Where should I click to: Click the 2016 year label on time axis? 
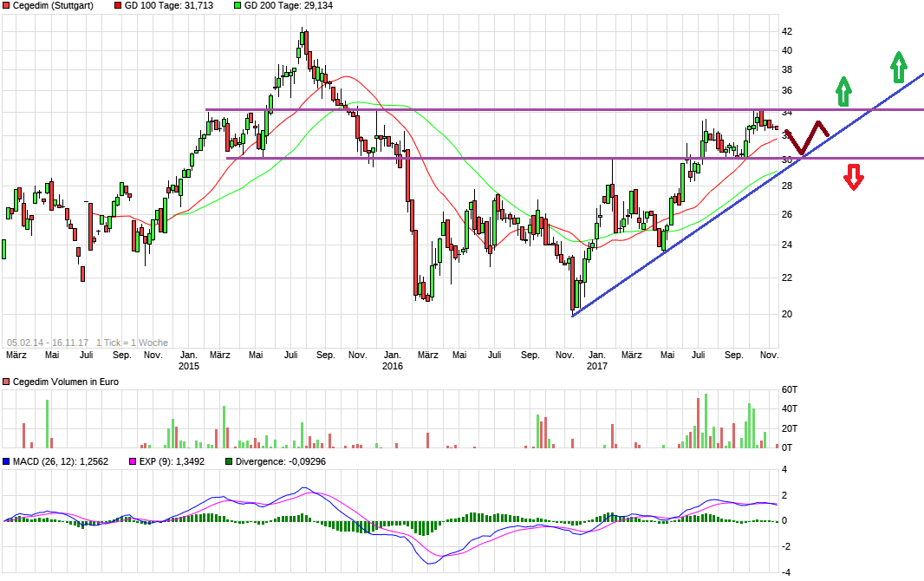pyautogui.click(x=393, y=366)
